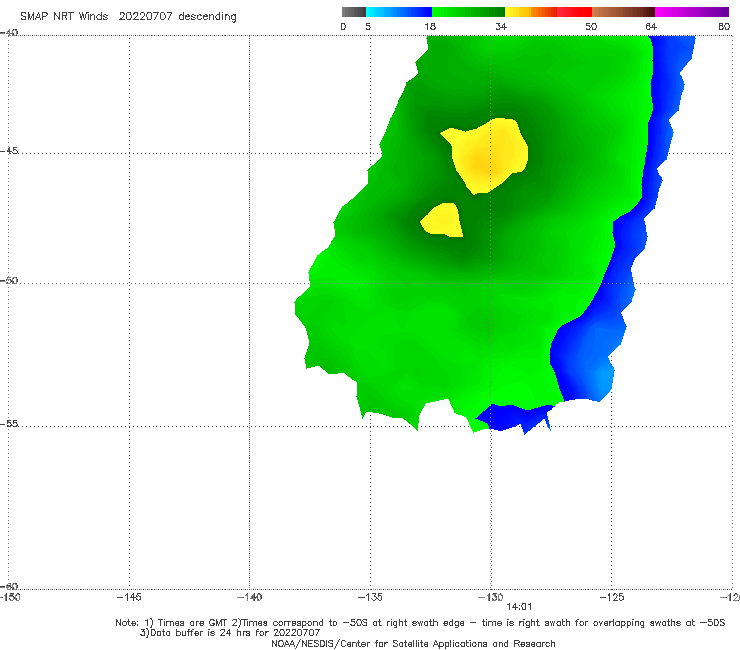Click the blue low-wind area near the swath bottom
This screenshot has height=650, width=740.
click(514, 418)
